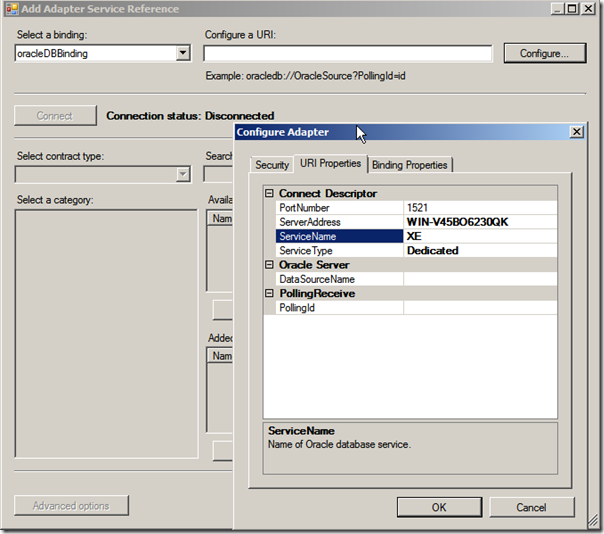This screenshot has width=604, height=534.
Task: Minimize the Add Adapter Service Reference window
Action: 557,8
